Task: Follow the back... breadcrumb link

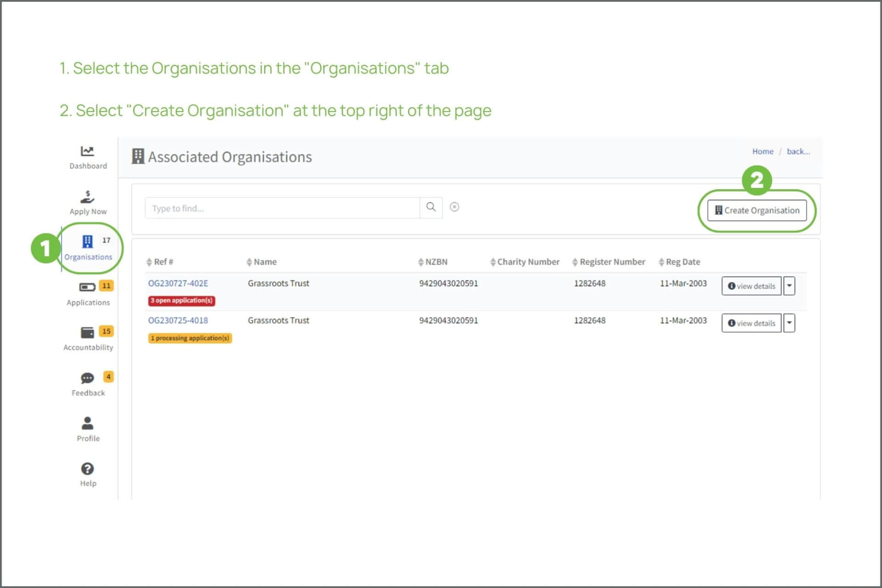Action: 798,151
